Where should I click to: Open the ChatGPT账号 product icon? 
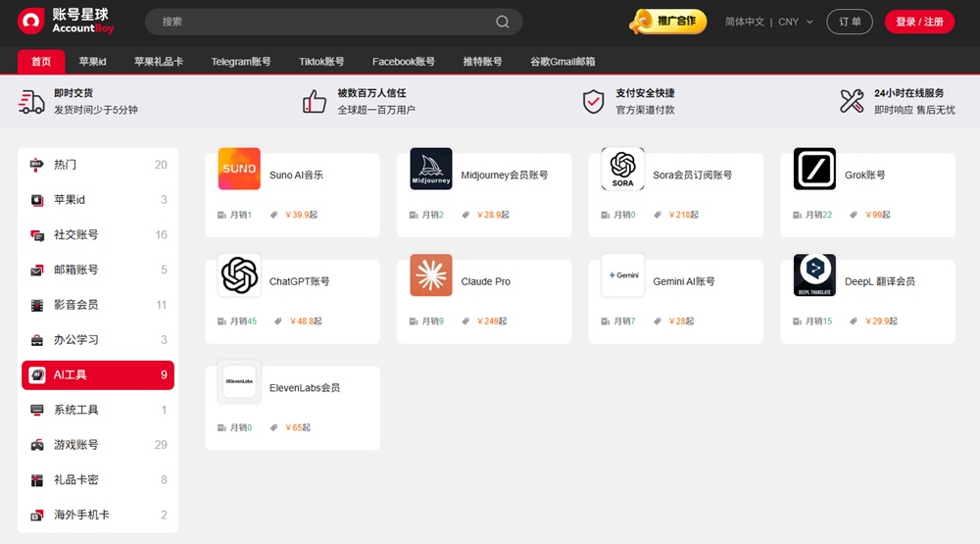point(239,275)
